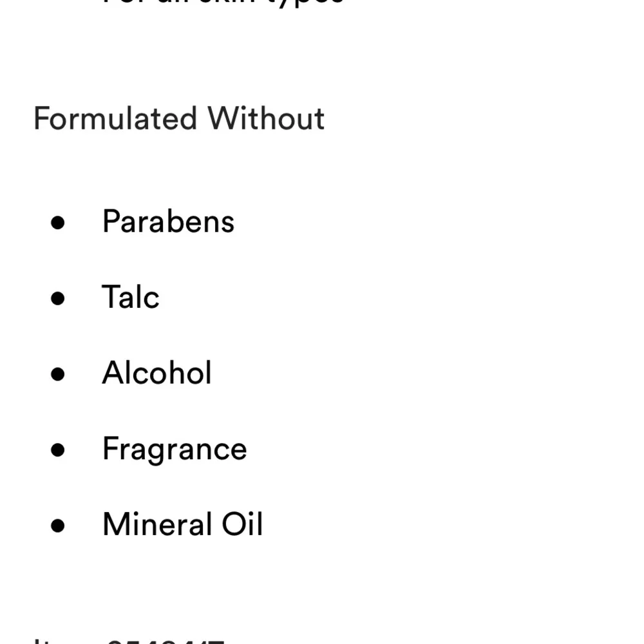Click the word Formulated in heading
Image resolution: width=644 pixels, height=644 pixels.
click(115, 118)
